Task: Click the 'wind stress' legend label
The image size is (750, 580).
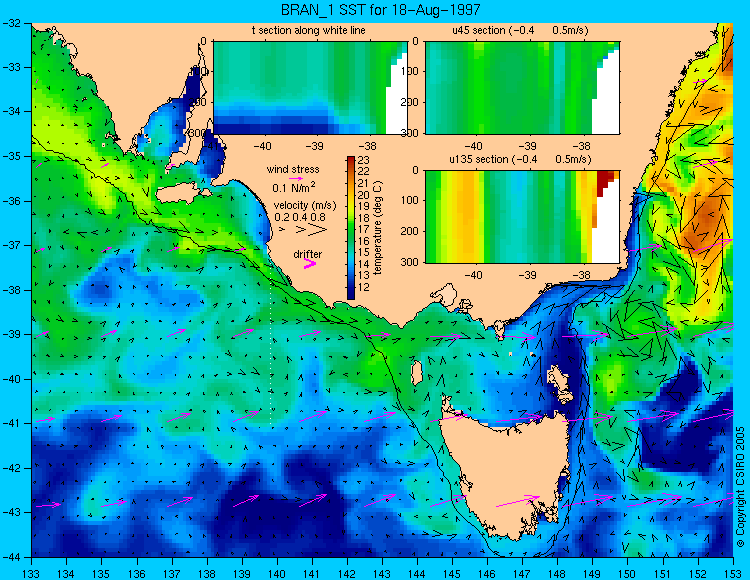Action: point(293,169)
